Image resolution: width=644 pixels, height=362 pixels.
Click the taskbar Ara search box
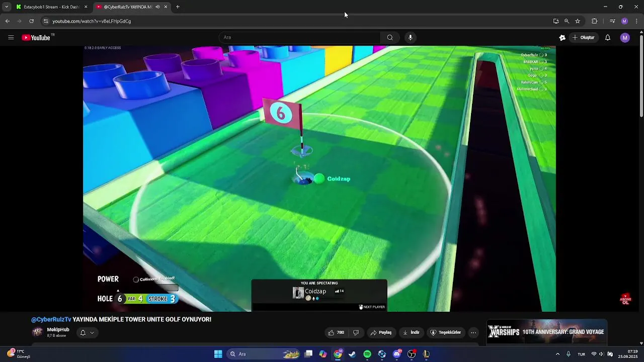tap(263, 354)
